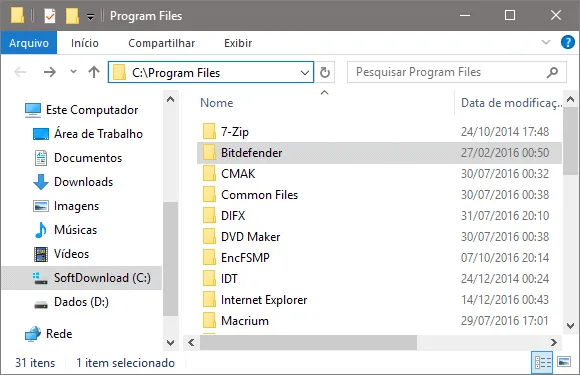Image resolution: width=580 pixels, height=375 pixels.
Task: Open Help with the question mark icon
Action: point(567,42)
